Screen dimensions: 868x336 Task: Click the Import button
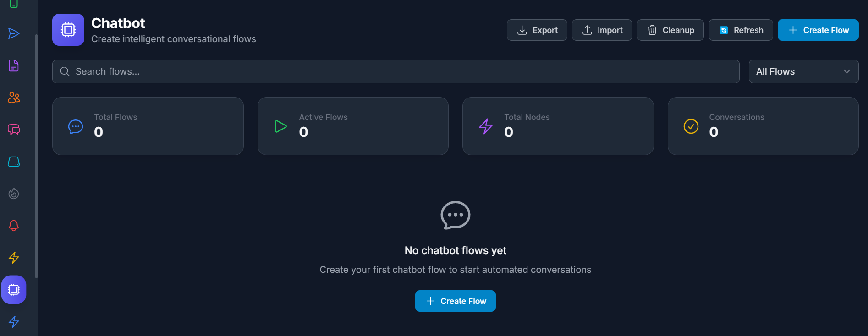coord(602,30)
